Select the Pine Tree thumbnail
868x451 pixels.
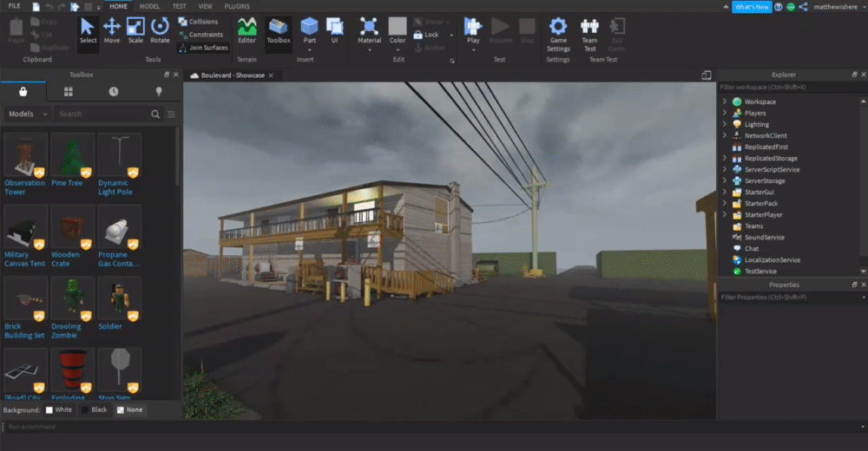click(x=73, y=155)
